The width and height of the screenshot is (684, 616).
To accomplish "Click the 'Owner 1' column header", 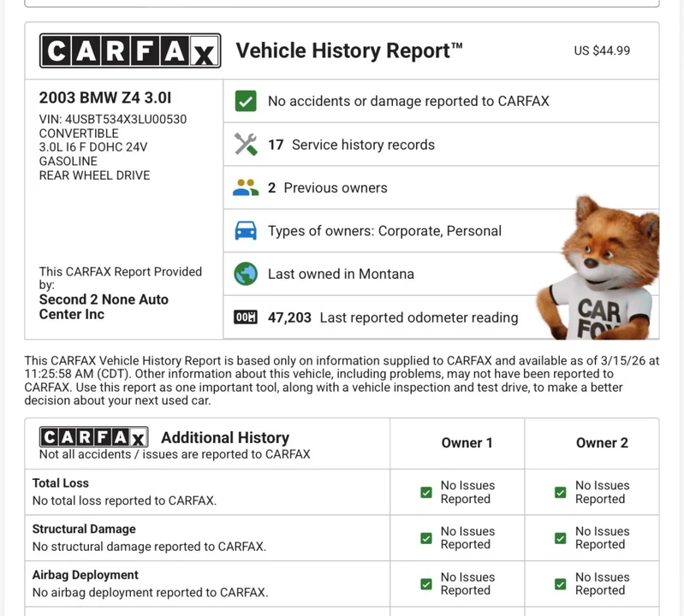I will click(467, 443).
